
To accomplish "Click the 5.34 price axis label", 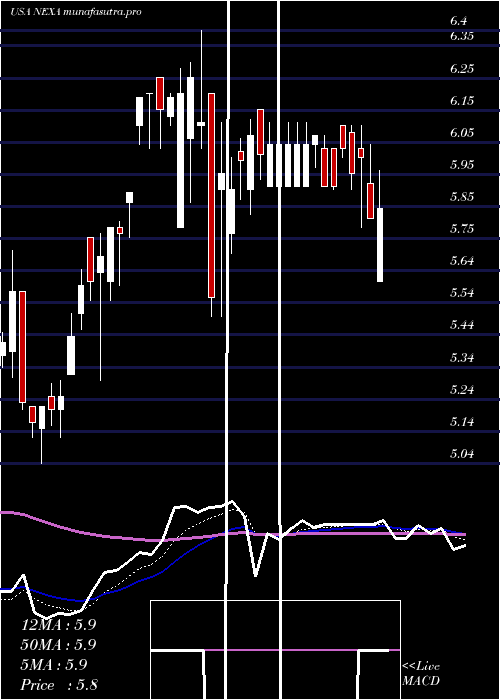I will click(462, 358).
